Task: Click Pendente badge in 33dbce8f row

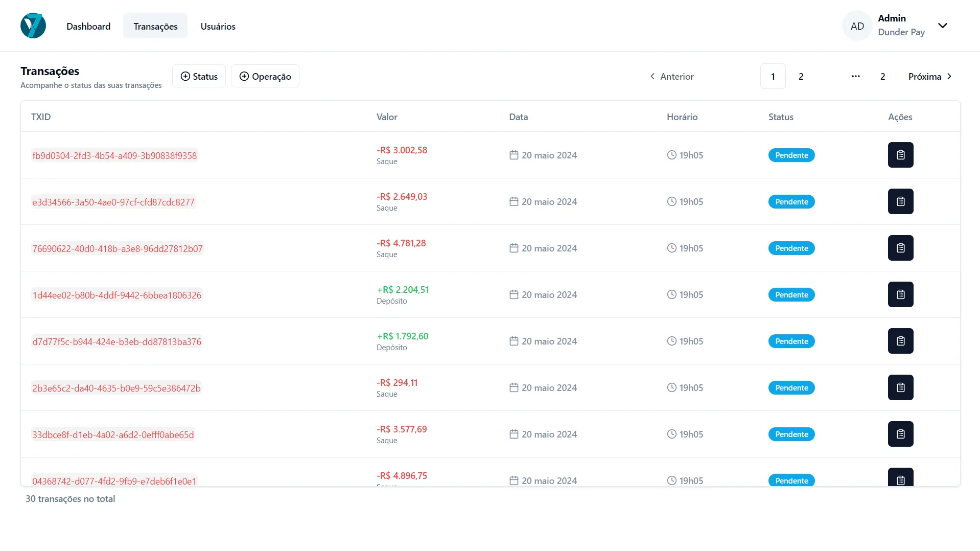Action: [791, 434]
